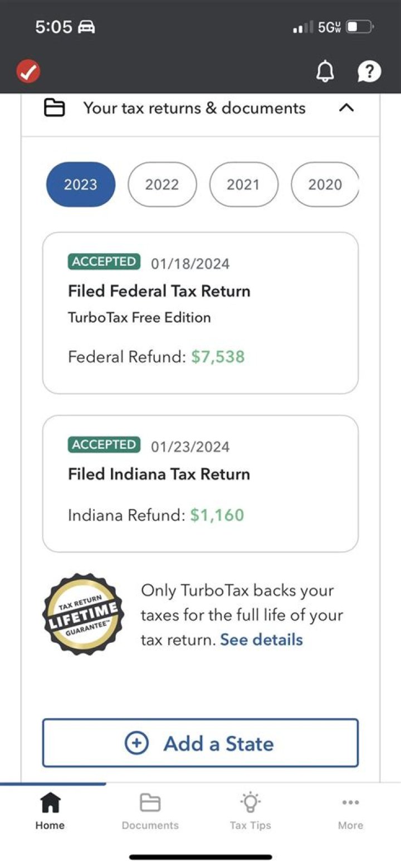Click the folder icon beside tax returns heading
Image resolution: width=401 pixels, height=868 pixels.
tap(54, 108)
